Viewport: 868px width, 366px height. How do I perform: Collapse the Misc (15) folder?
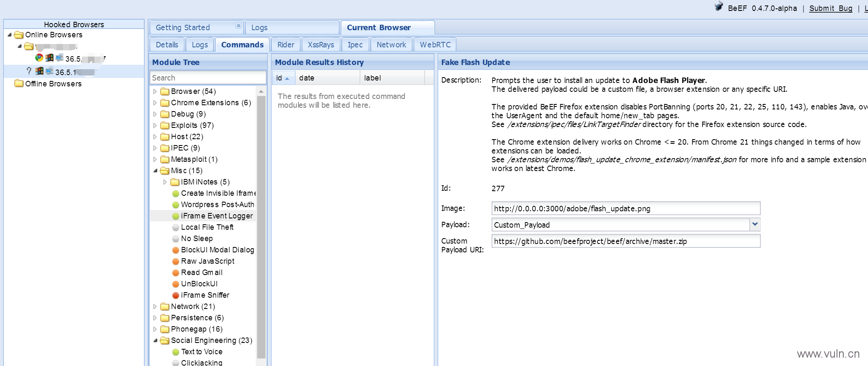155,171
